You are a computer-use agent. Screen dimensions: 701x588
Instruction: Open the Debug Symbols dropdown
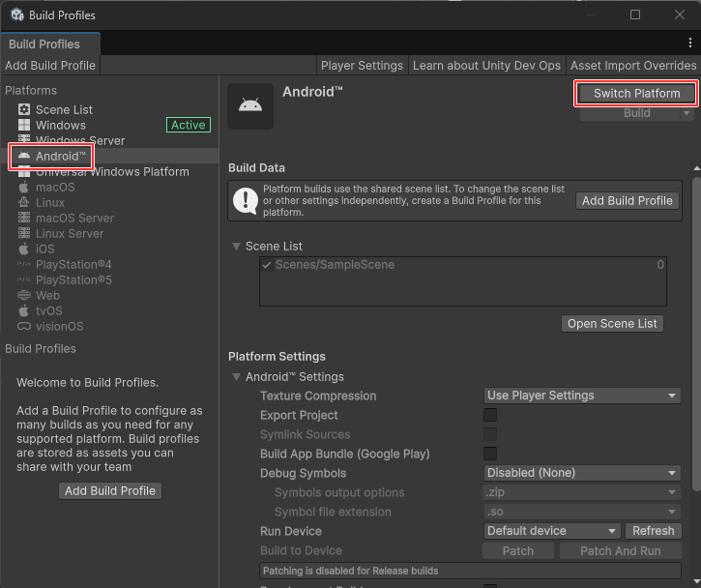click(582, 473)
